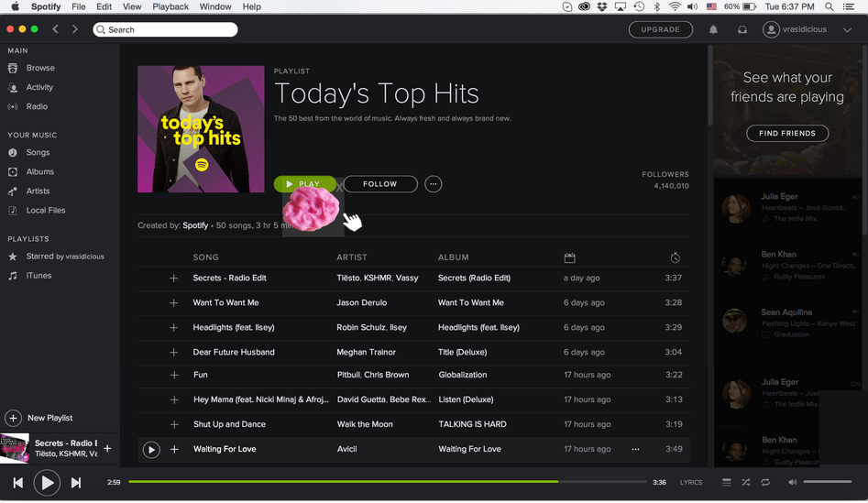Open the iTunes playlist

pos(38,276)
